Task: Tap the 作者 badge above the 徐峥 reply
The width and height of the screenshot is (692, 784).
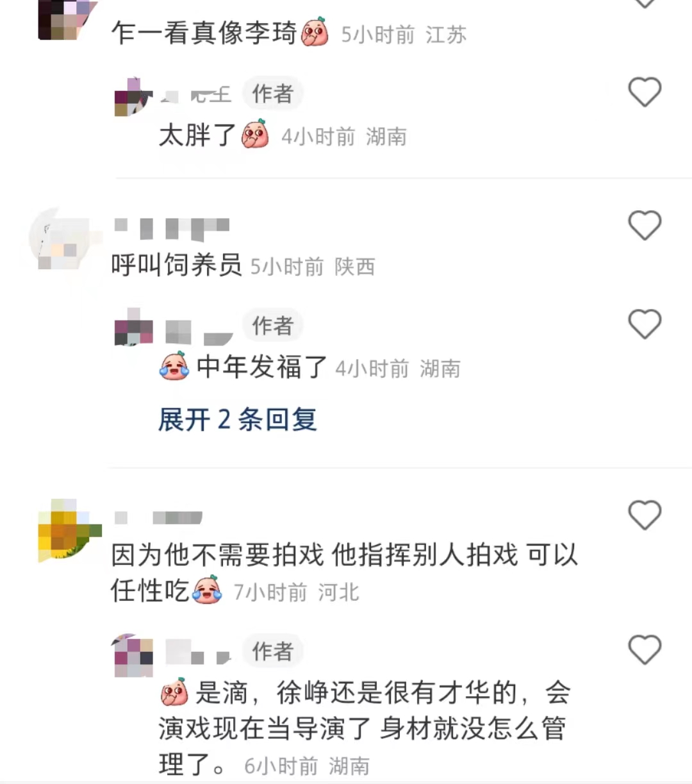Action: point(272,651)
